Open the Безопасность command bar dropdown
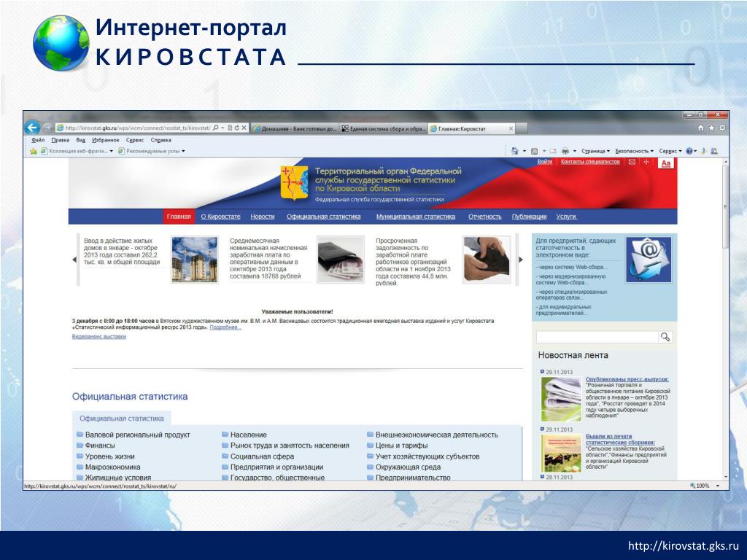Image resolution: width=747 pixels, height=560 pixels. 634,151
